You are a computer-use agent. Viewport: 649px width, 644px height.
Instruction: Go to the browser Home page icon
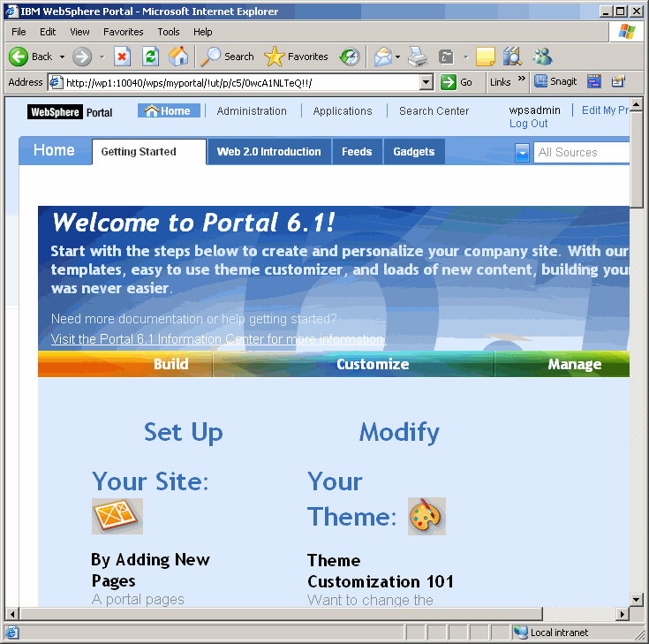[x=178, y=57]
